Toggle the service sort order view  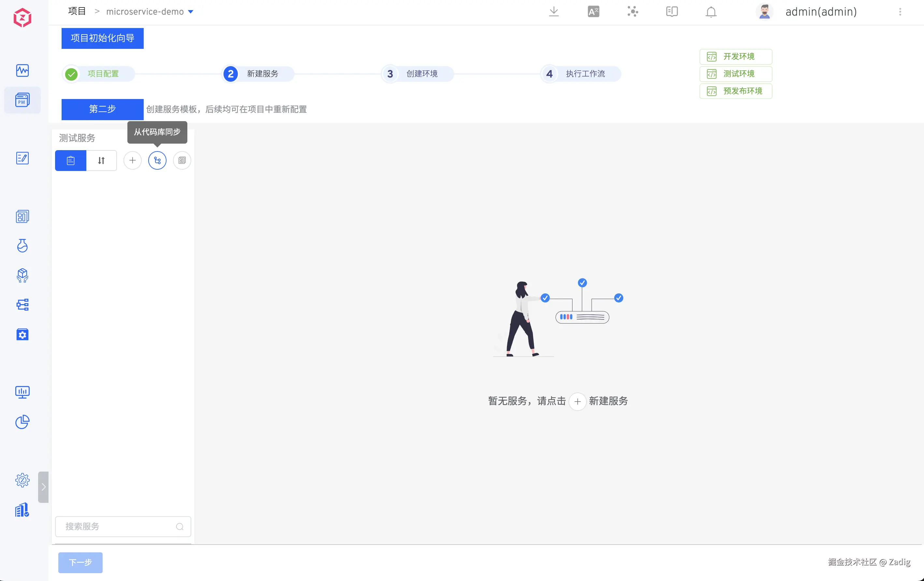coord(101,160)
